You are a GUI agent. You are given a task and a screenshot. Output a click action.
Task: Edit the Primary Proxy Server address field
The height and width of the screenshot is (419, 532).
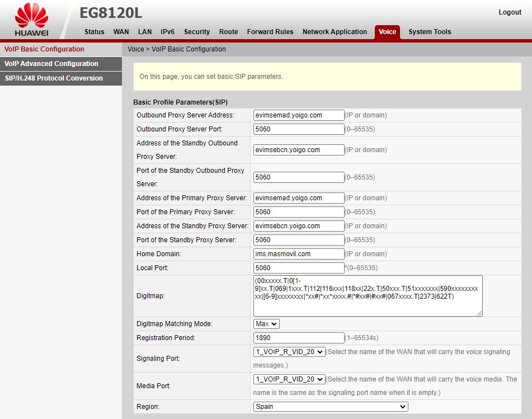tap(299, 198)
